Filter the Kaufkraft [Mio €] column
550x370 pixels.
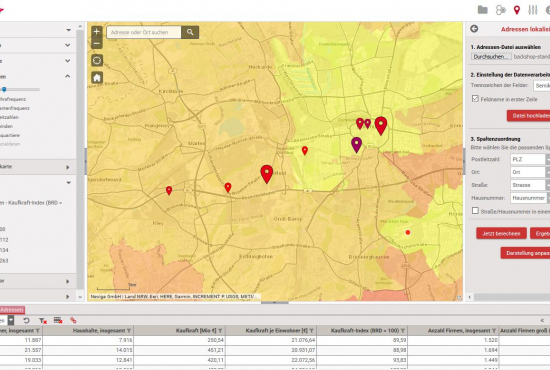(x=220, y=331)
